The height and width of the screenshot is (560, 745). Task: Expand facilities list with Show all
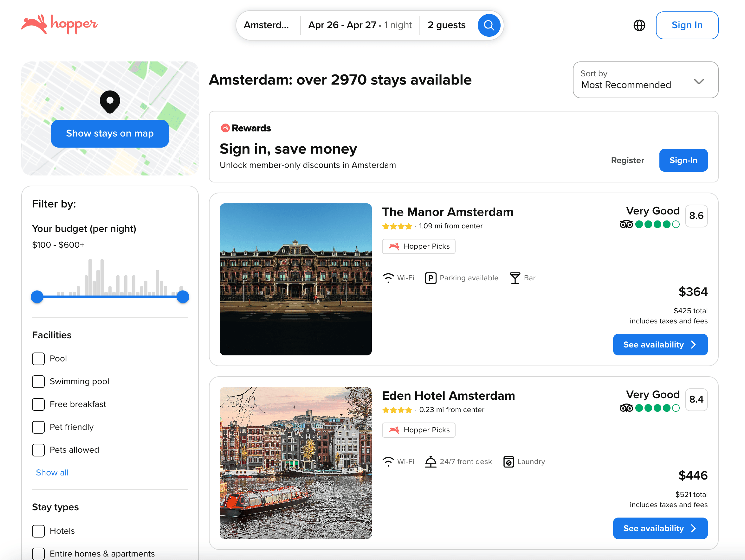tap(52, 473)
